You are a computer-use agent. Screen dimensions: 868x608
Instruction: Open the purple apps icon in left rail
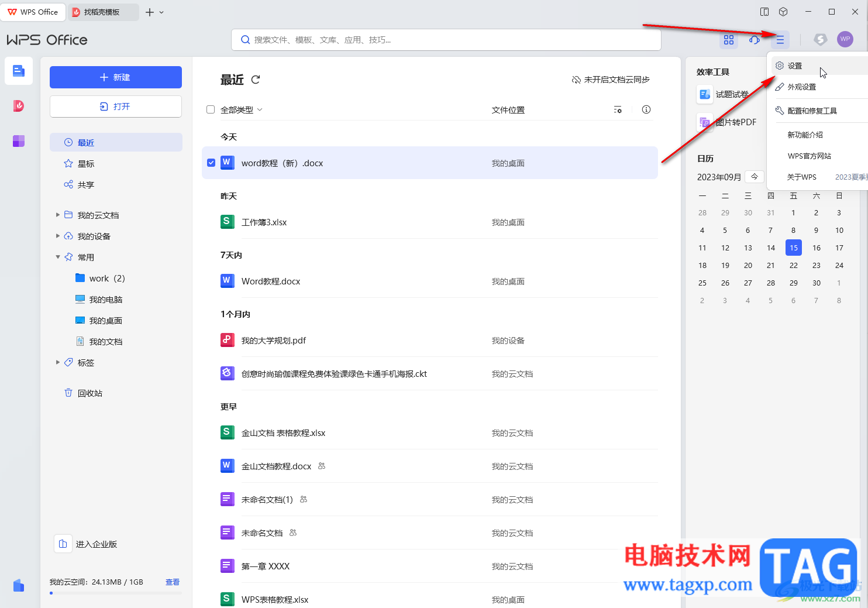click(19, 141)
